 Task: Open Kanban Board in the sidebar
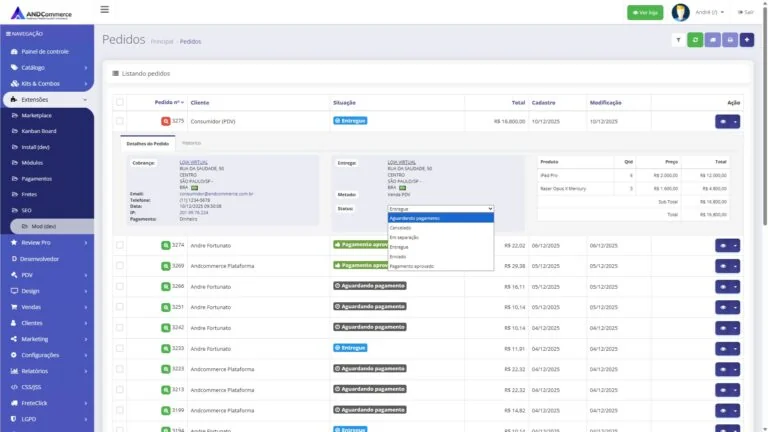(x=39, y=131)
